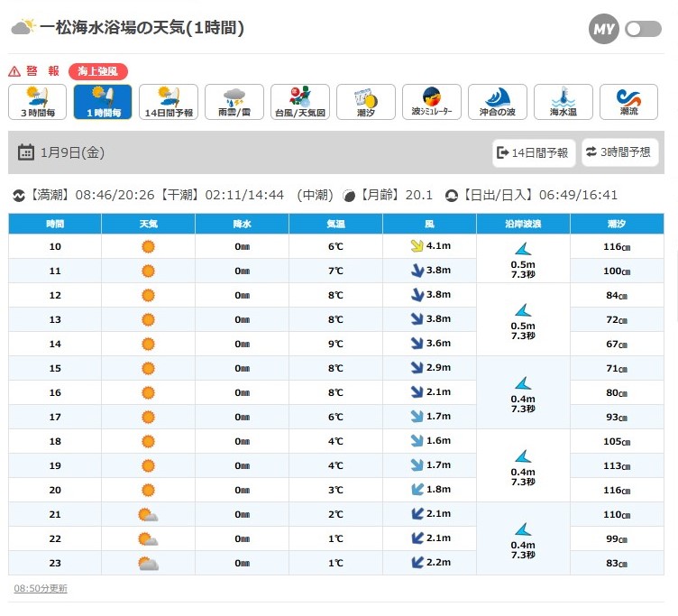
Task: Open the 海水温 sea temperature icon
Action: pyautogui.click(x=563, y=102)
